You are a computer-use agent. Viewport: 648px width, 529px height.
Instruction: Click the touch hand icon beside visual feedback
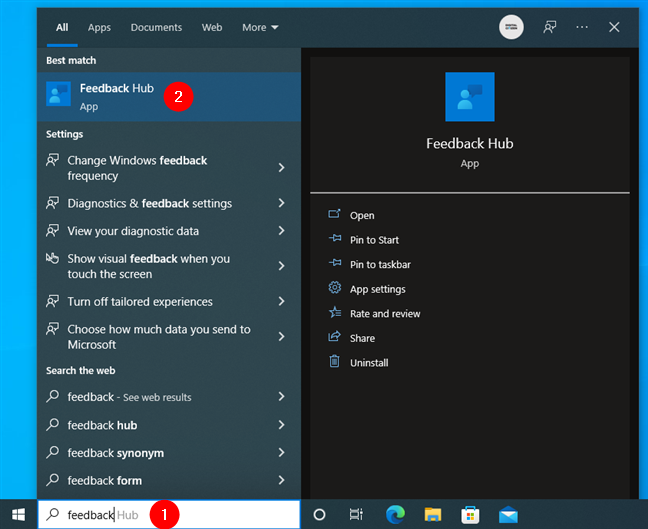point(52,258)
